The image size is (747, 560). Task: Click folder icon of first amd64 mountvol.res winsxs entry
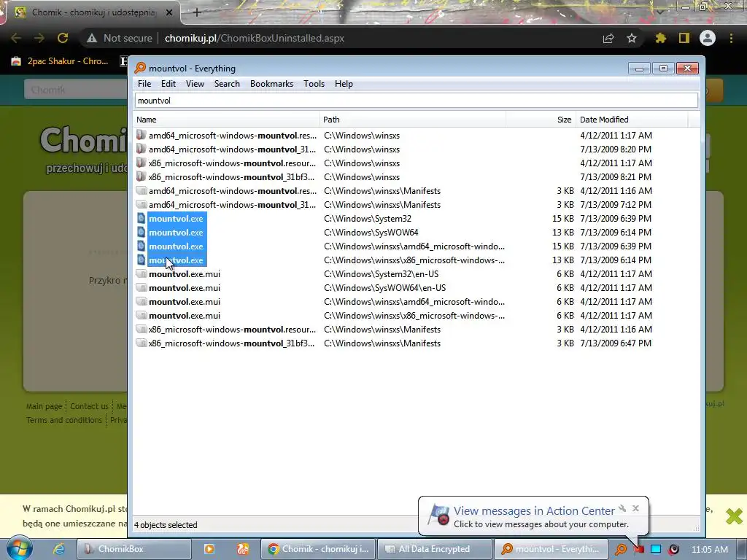[141, 135]
